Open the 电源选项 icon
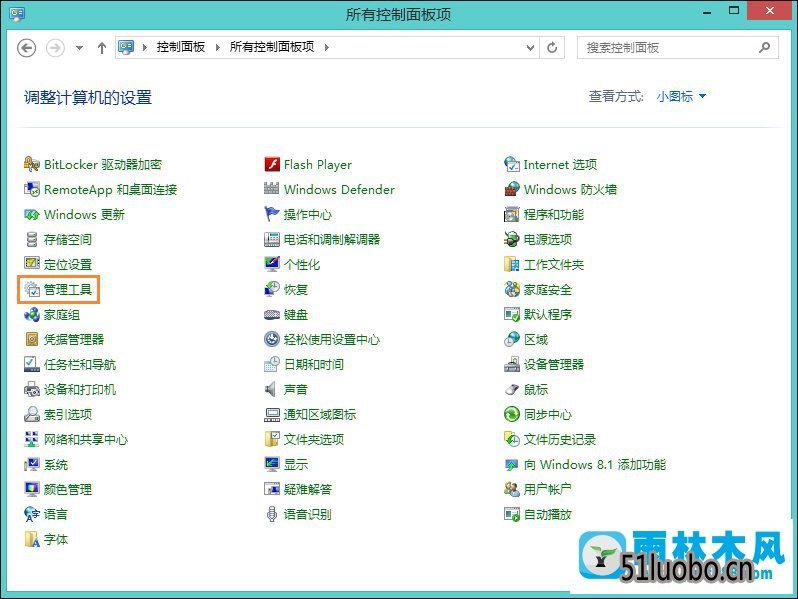The width and height of the screenshot is (798, 599). tap(511, 239)
